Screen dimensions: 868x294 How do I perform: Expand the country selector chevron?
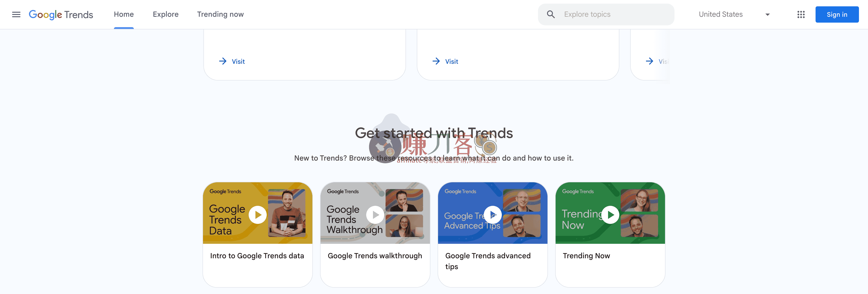pos(767,14)
